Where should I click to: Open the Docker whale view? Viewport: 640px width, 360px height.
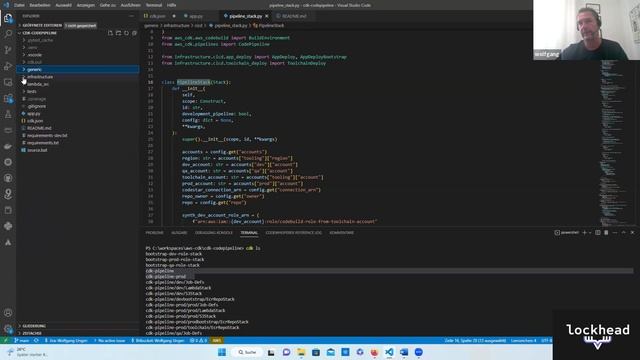tap(8, 146)
